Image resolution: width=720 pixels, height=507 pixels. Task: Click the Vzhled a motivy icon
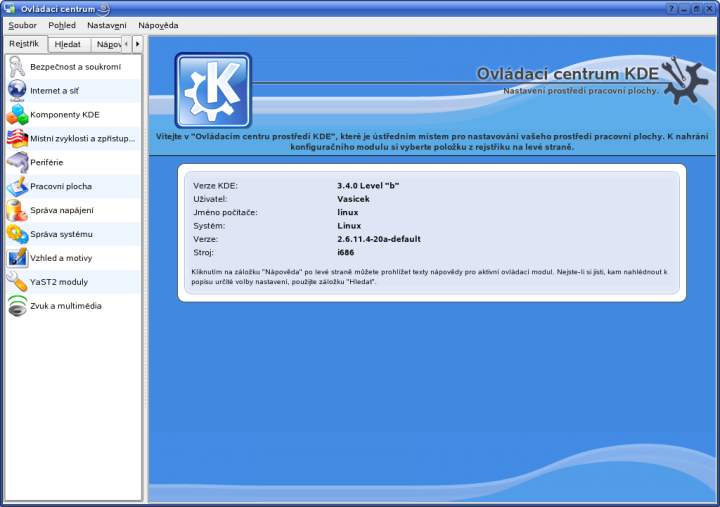click(x=17, y=258)
